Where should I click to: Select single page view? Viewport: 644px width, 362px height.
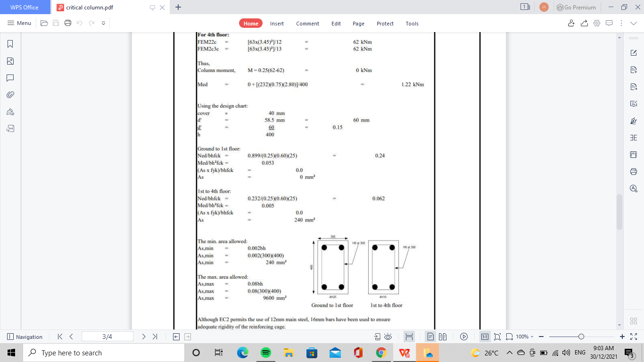click(430, 337)
